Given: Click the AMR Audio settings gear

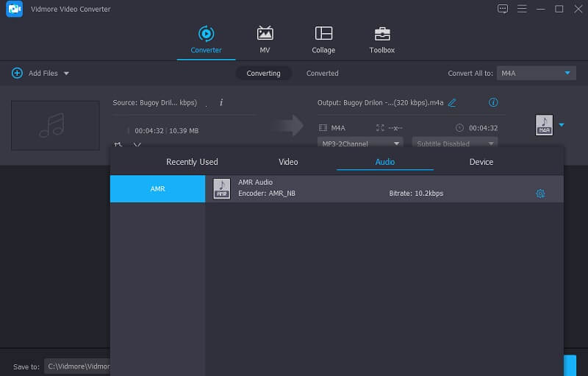Looking at the screenshot, I should (x=540, y=194).
